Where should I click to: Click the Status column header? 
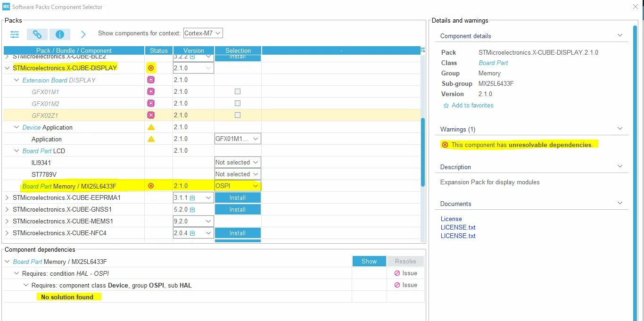[159, 50]
